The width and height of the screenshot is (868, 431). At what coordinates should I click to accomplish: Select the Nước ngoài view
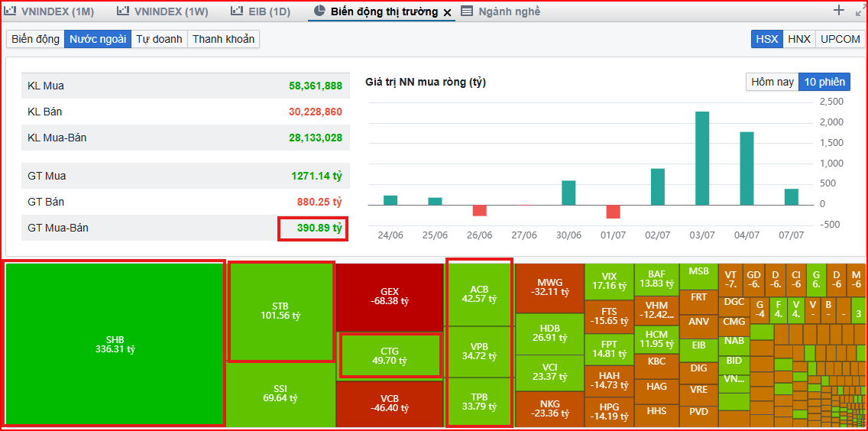pos(98,39)
